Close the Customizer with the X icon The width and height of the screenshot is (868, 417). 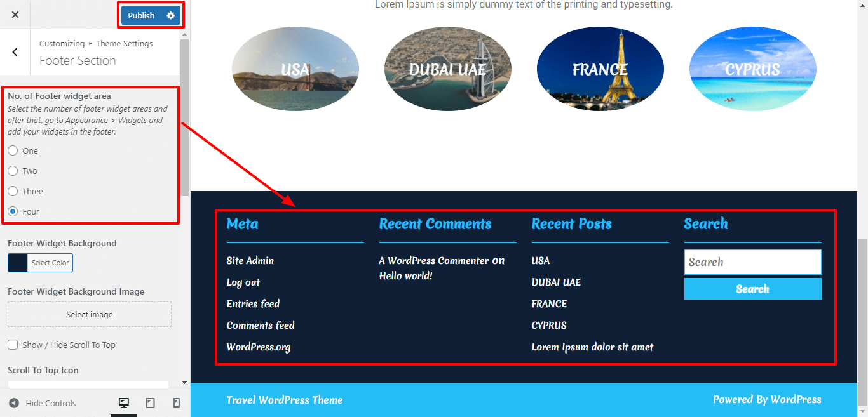pos(15,15)
